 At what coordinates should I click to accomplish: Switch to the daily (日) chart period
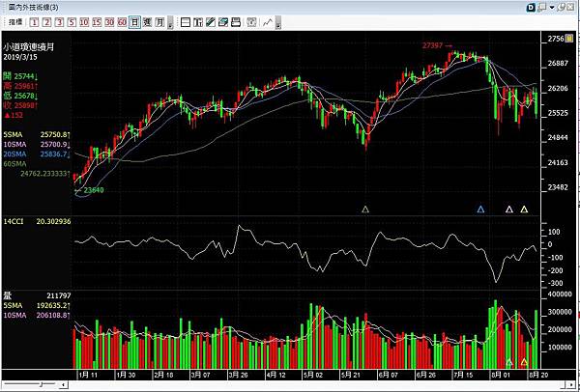click(134, 22)
